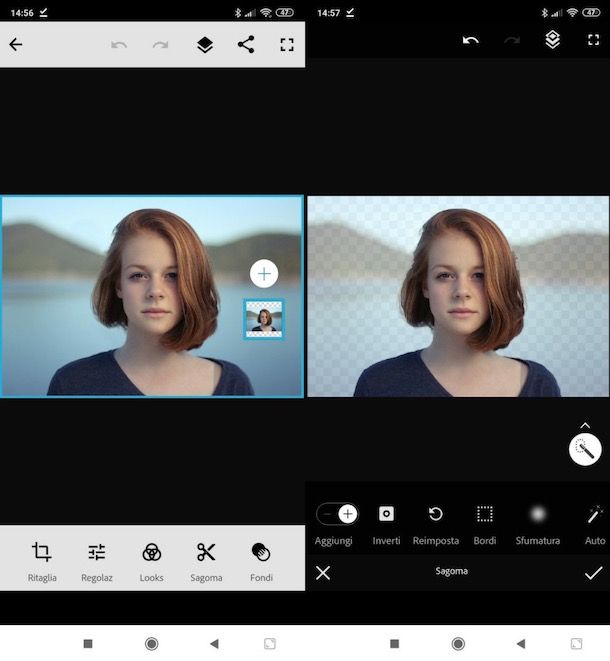Screen dimensions: 610x661
Task: Enter fullscreen view in left editor
Action: (287, 45)
